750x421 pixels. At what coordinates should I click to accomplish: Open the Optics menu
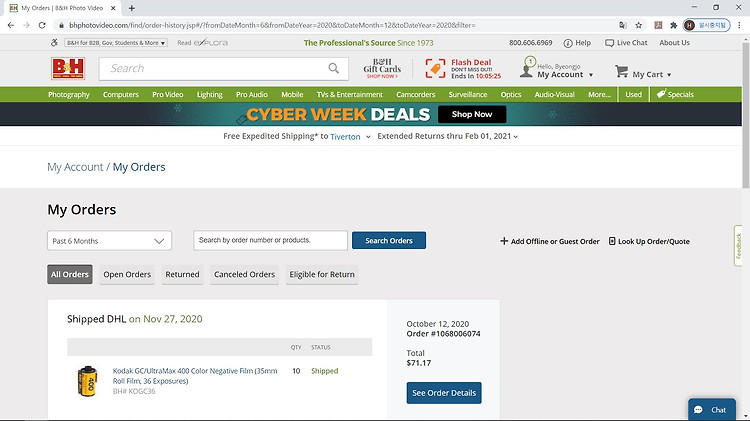click(x=510, y=94)
